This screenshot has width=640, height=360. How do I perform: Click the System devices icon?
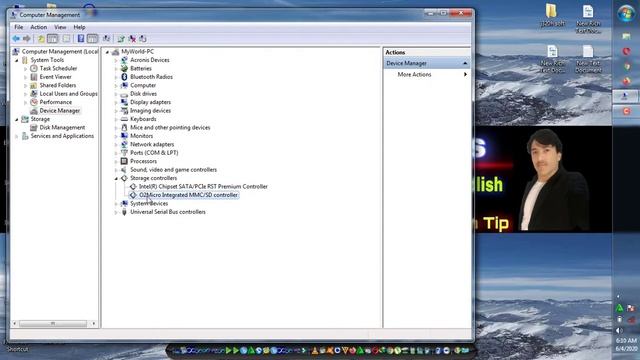124,203
